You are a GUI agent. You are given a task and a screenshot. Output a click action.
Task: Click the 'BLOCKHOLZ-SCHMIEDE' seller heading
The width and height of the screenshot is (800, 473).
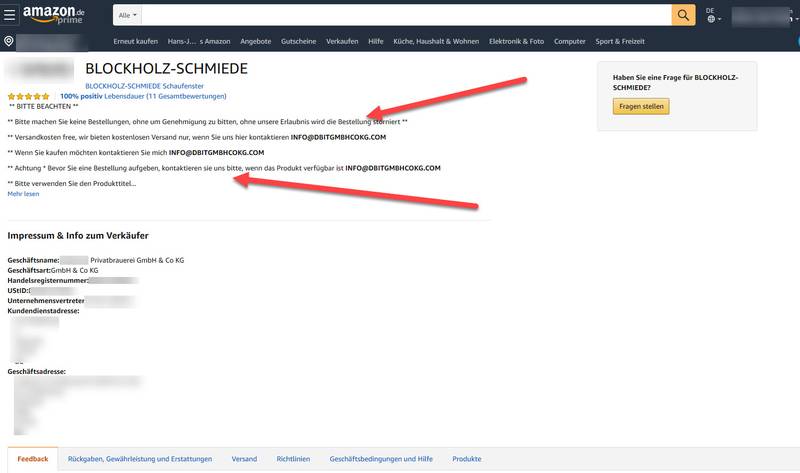pyautogui.click(x=166, y=68)
